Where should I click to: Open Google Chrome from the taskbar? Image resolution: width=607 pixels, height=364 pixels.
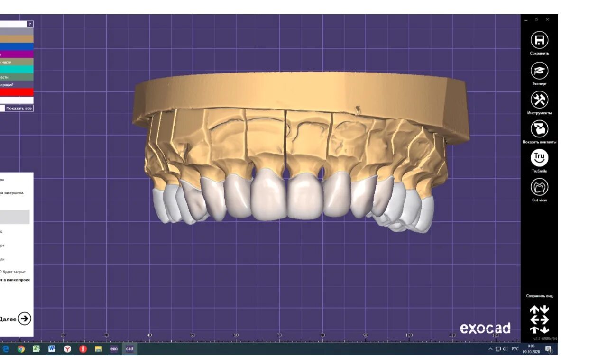tap(21, 349)
